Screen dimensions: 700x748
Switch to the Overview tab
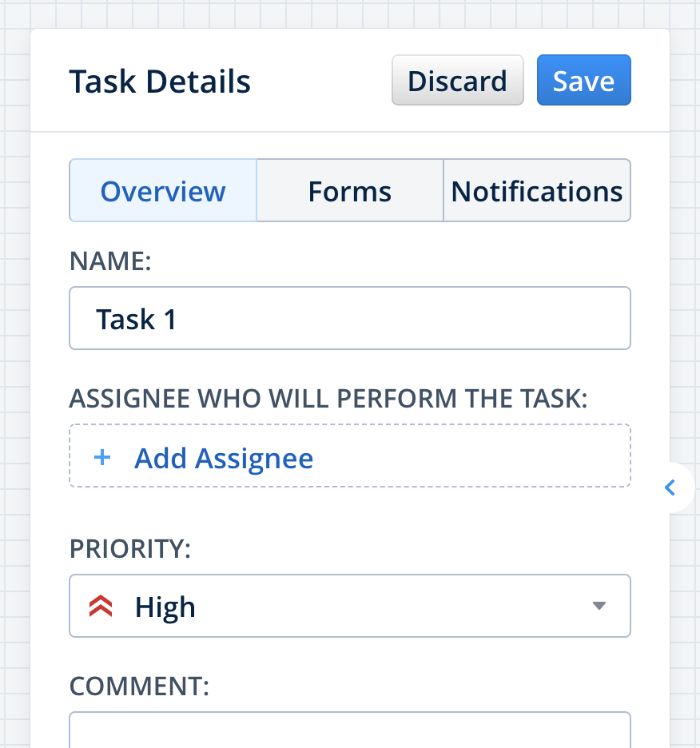[x=163, y=191]
